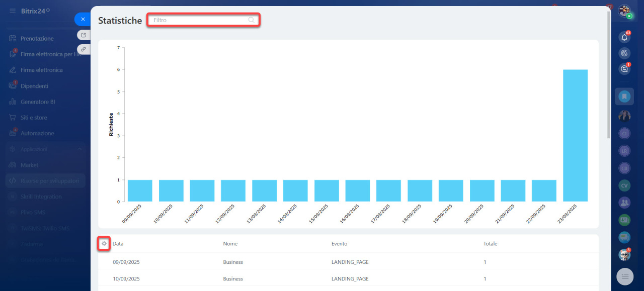Viewport: 644px width, 291px height.
Task: Open the round menu button at bottom right
Action: pos(625,276)
